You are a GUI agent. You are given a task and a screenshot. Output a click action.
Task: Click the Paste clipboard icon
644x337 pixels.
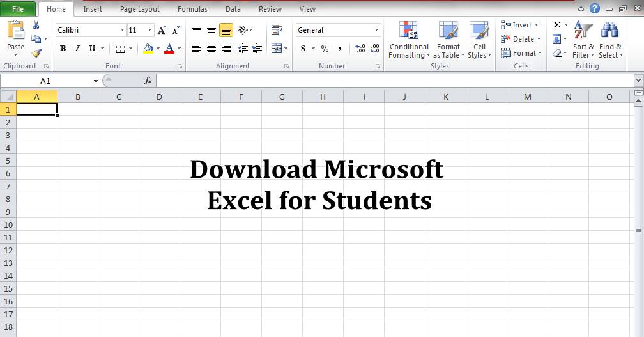15,31
